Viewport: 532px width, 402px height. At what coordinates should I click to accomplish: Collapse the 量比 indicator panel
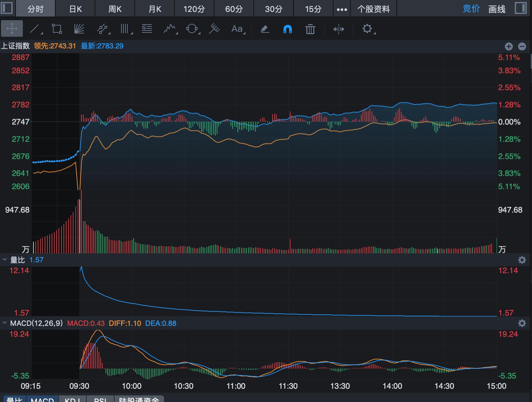[x=5, y=260]
